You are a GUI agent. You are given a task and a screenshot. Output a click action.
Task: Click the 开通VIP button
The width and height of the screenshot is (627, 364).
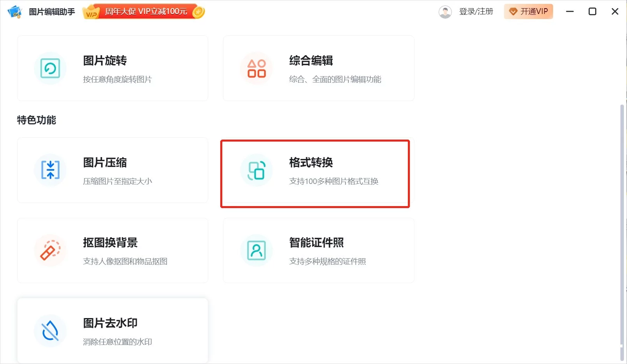pyautogui.click(x=529, y=12)
